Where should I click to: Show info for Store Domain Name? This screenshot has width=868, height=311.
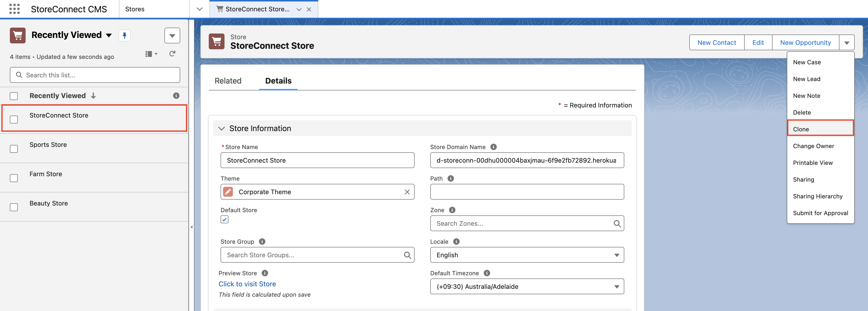coord(493,147)
